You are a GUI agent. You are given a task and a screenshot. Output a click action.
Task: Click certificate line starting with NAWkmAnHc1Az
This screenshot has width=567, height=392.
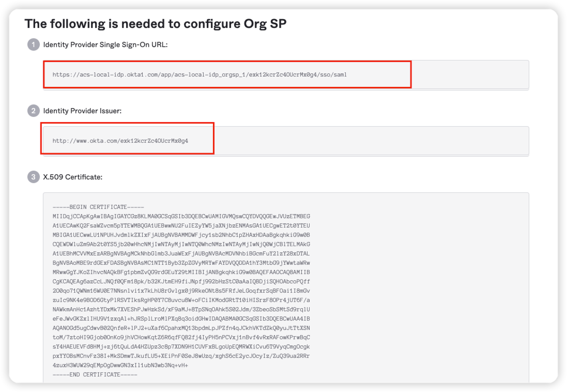[181, 310]
